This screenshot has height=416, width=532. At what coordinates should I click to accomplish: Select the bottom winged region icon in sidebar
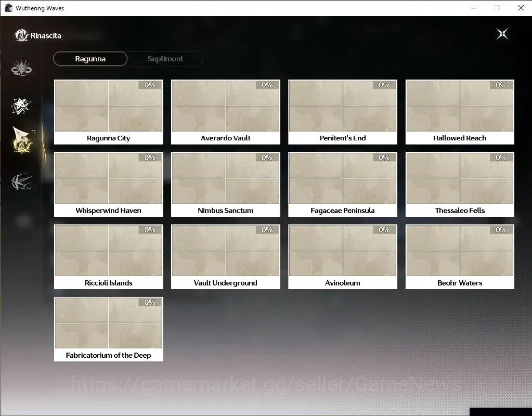(22, 181)
